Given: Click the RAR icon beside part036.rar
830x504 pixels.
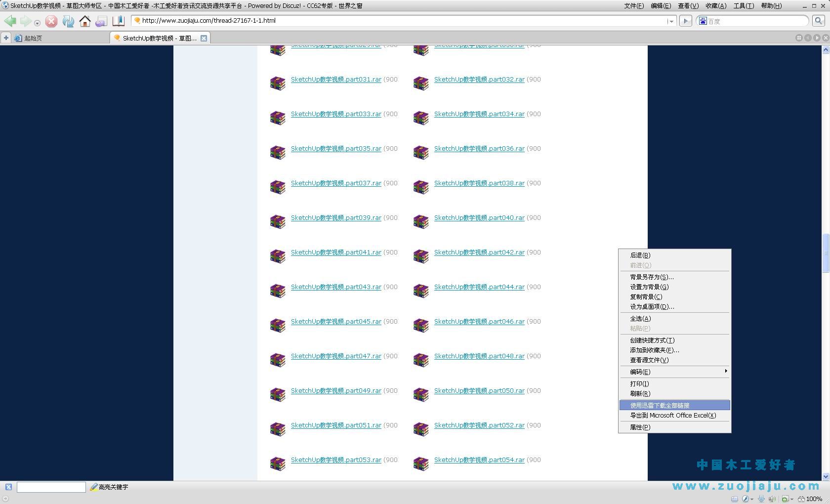Looking at the screenshot, I should (x=421, y=152).
